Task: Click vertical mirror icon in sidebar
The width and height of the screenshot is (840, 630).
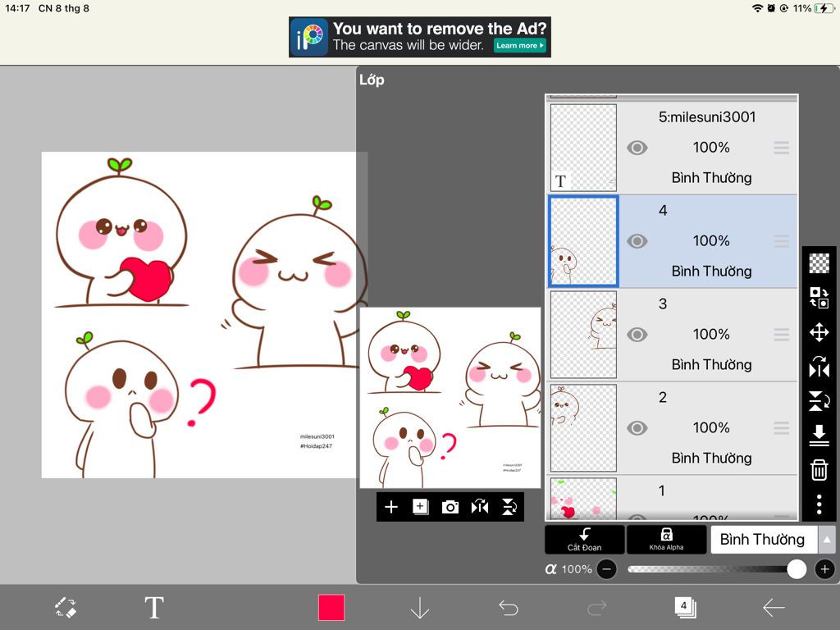Action: [819, 400]
